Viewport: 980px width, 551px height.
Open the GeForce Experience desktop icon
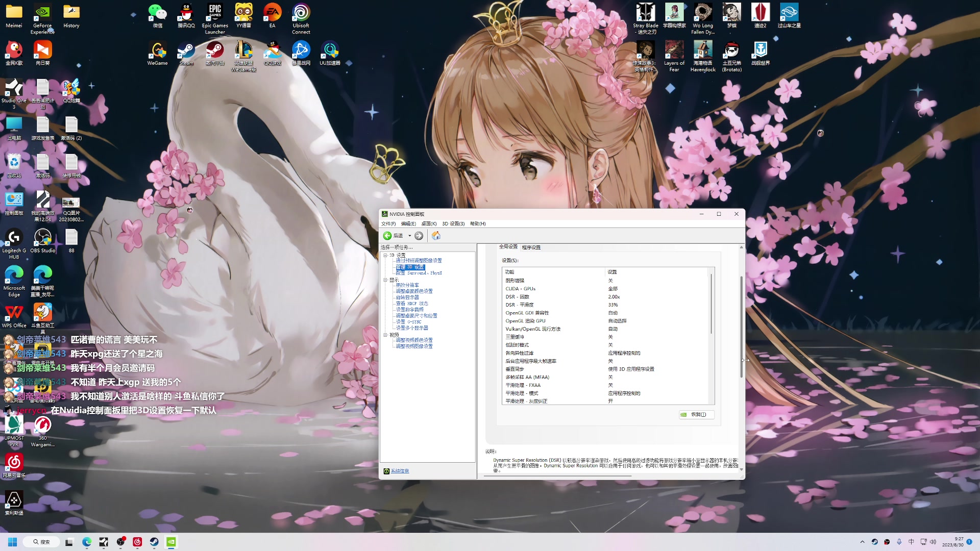pos(42,19)
